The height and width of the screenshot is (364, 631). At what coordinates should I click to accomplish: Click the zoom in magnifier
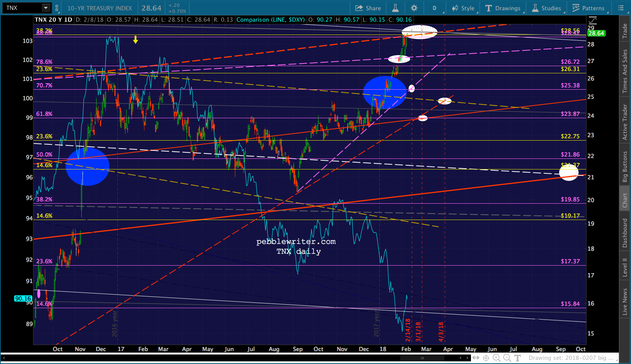click(x=496, y=358)
